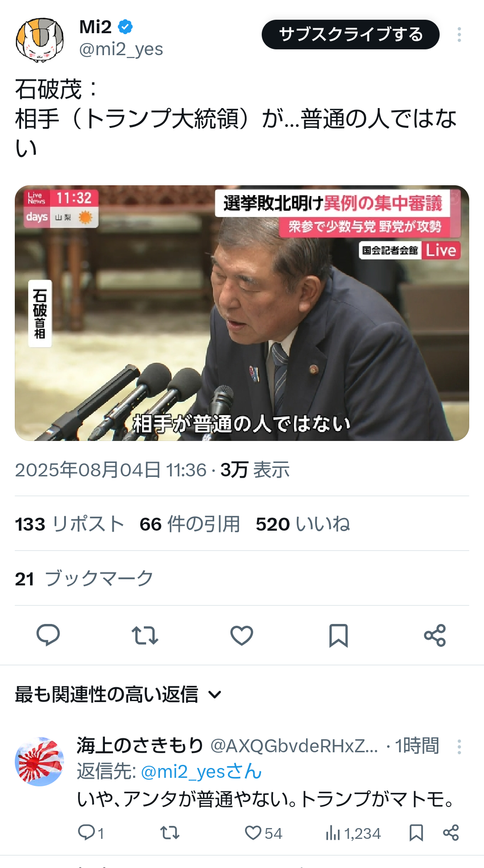
Task: View reply analytics showing 1,234 views
Action: point(353,833)
